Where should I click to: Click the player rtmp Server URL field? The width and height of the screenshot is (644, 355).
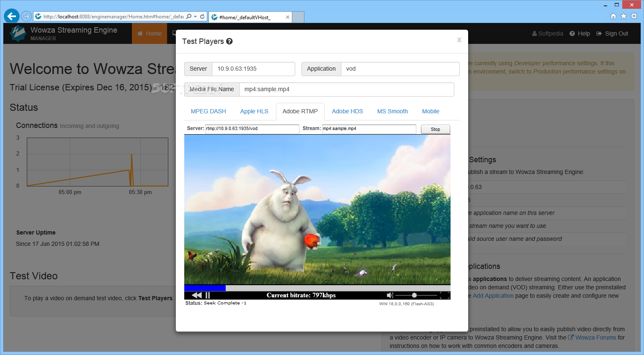pos(252,129)
